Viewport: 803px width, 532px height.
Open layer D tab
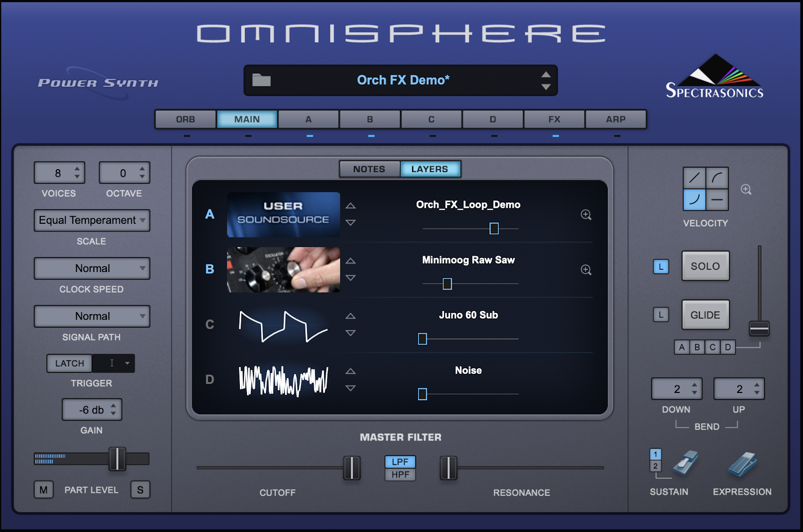pyautogui.click(x=493, y=119)
